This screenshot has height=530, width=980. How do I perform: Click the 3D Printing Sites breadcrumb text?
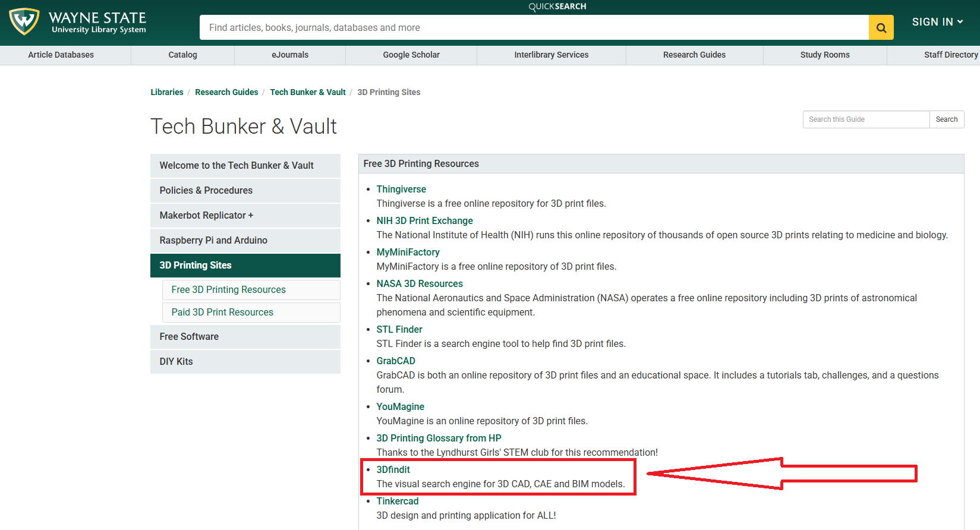[x=389, y=92]
